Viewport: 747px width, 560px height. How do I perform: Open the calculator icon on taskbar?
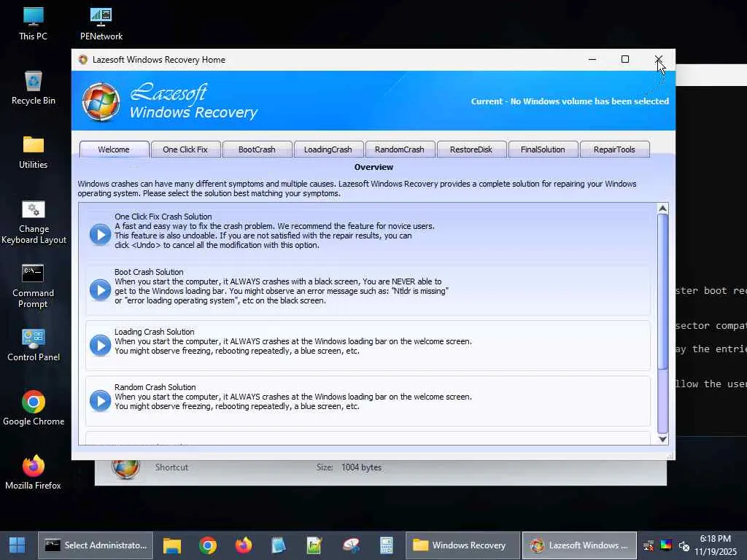(387, 545)
